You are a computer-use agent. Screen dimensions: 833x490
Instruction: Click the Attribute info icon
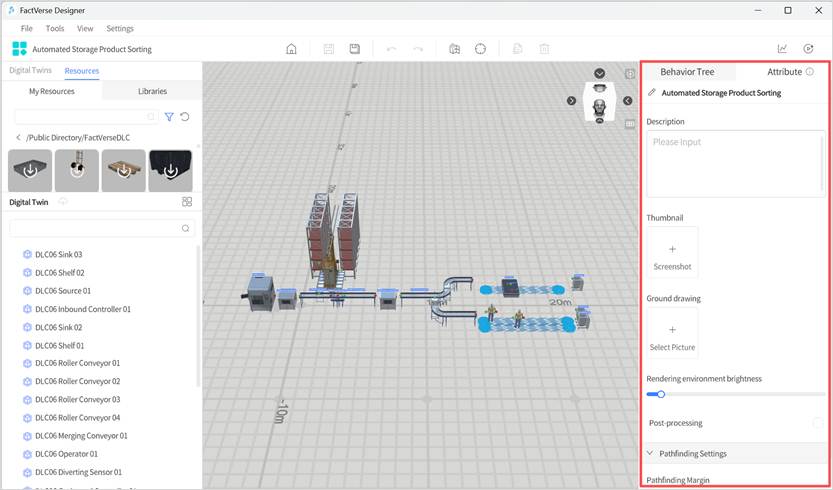coord(810,72)
